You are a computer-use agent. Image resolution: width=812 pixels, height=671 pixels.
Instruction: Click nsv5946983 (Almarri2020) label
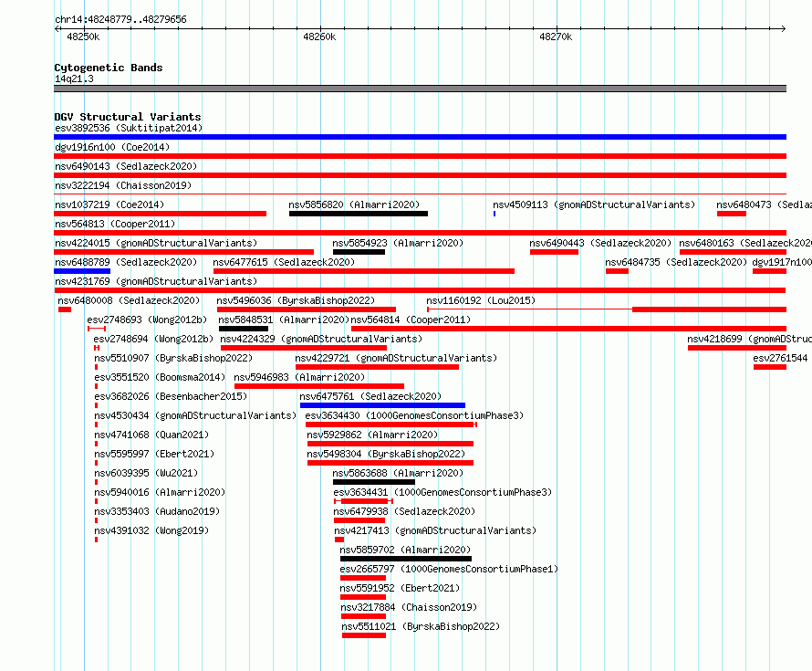pos(299,377)
